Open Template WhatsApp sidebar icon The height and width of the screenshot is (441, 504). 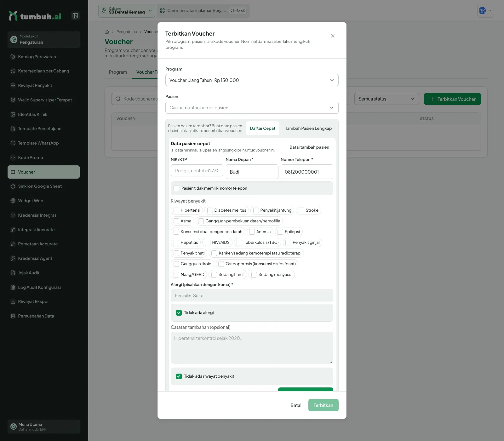pos(13,143)
